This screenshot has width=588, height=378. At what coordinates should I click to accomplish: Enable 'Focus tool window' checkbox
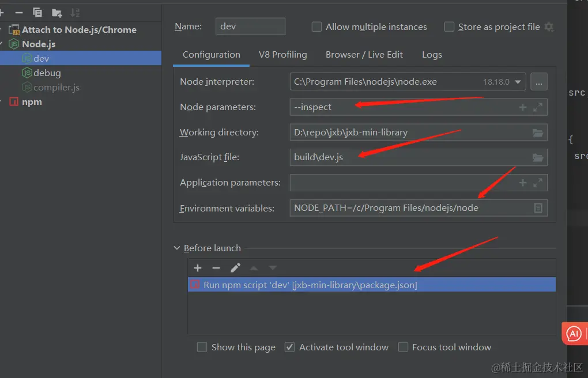tap(403, 347)
